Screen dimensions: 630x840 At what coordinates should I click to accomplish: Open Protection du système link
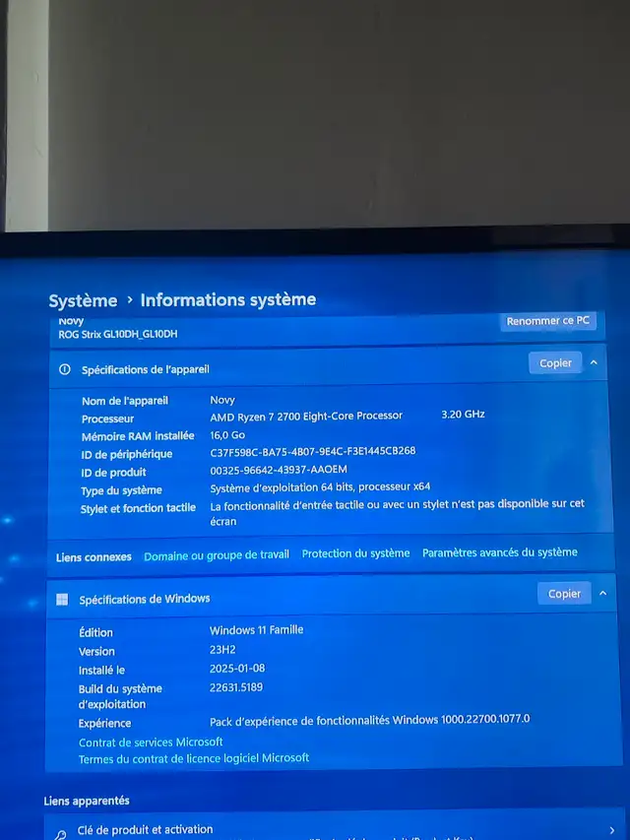[355, 553]
